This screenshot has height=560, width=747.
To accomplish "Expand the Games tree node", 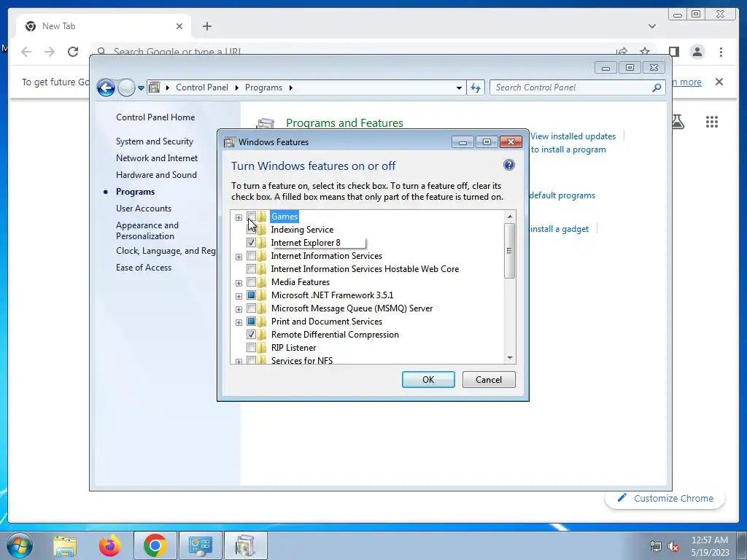I will 239,217.
